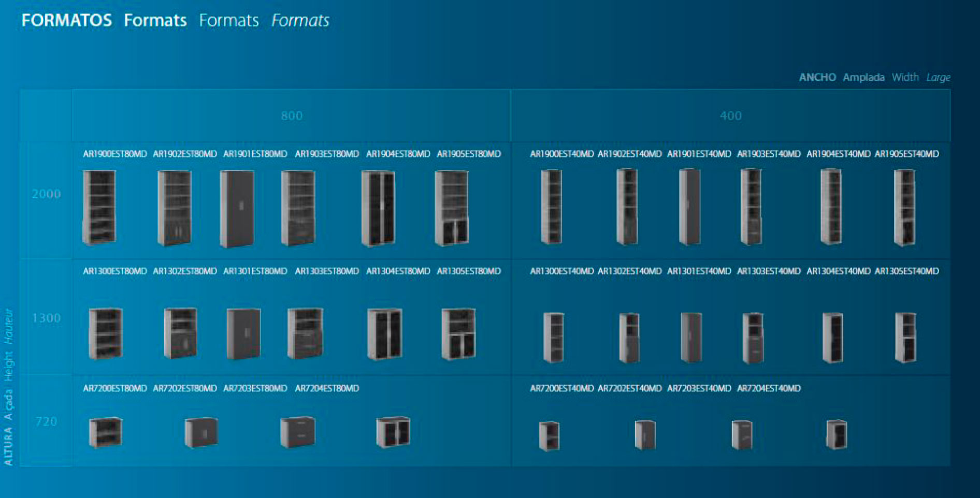This screenshot has width=980, height=498.
Task: Click the bold FORMATOS heading
Action: pyautogui.click(x=67, y=21)
